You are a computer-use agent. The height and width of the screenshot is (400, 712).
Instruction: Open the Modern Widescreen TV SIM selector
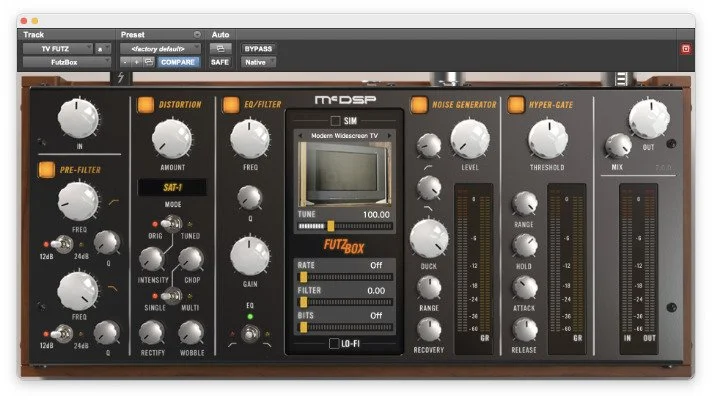345,136
